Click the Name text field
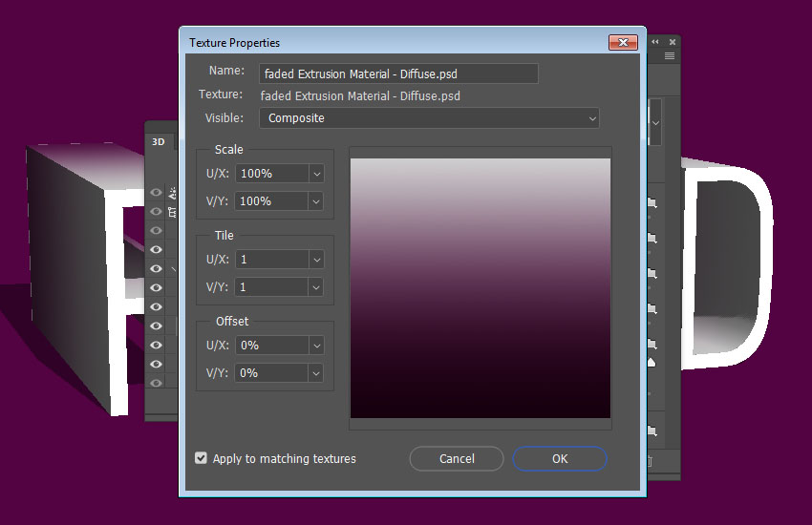Image resolution: width=812 pixels, height=525 pixels. (x=398, y=73)
